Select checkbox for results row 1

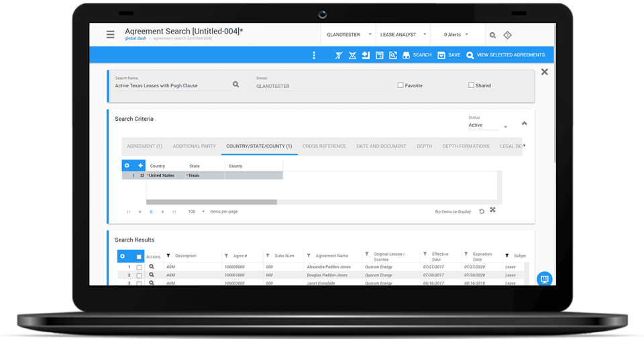(139, 267)
